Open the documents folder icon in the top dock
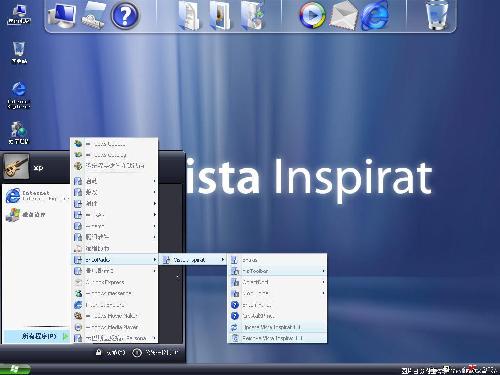Screen dimensions: 500x375 189,15
